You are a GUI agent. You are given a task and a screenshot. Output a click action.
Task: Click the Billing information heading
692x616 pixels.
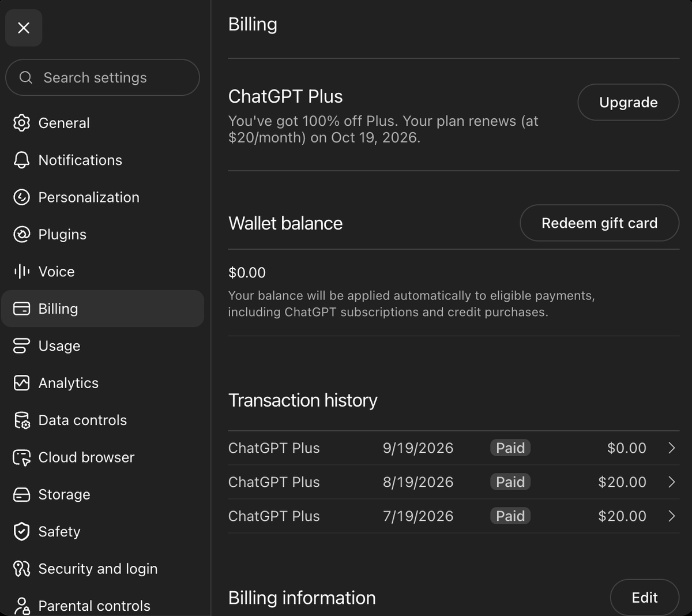point(302,598)
